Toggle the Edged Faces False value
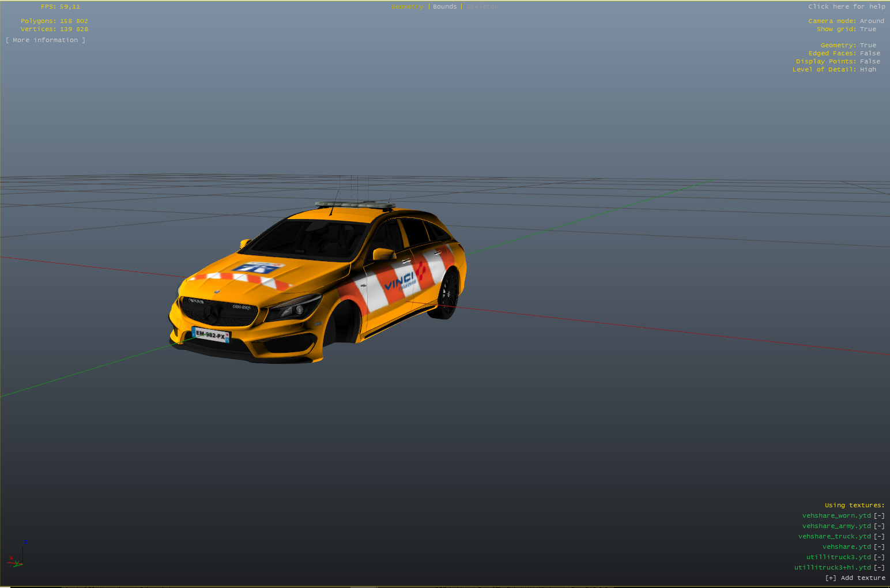This screenshot has width=890, height=588. [870, 54]
